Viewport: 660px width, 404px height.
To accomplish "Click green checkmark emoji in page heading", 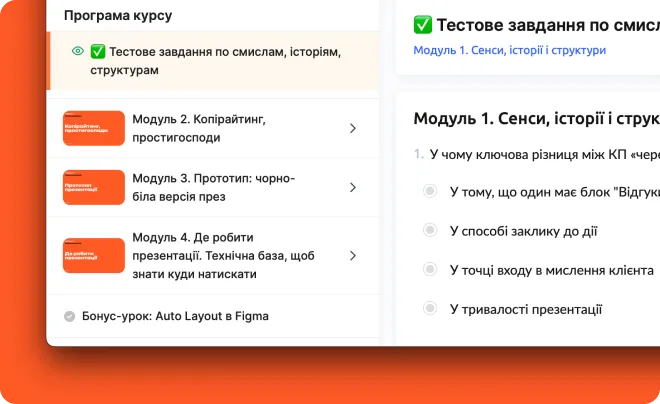I will pos(423,25).
